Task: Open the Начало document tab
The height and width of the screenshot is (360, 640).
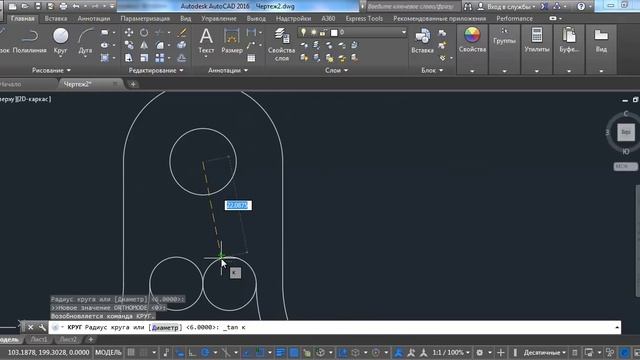Action: (x=11, y=84)
